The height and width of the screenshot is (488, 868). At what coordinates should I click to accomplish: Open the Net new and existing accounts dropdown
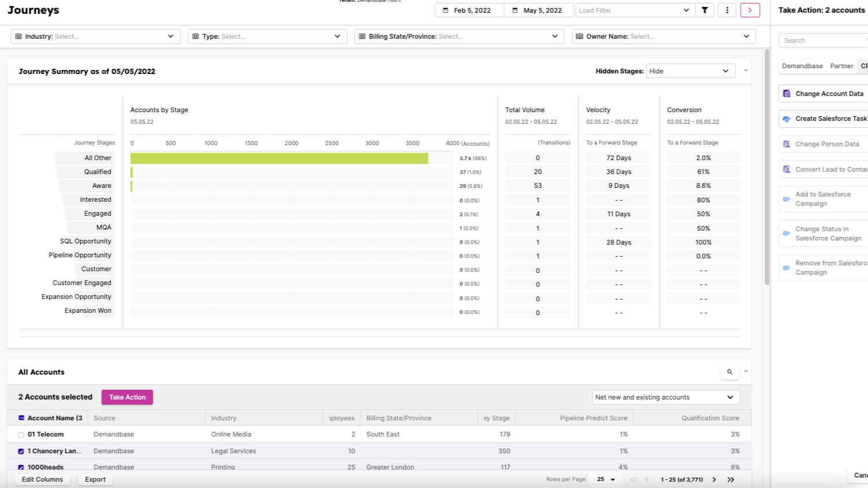665,397
